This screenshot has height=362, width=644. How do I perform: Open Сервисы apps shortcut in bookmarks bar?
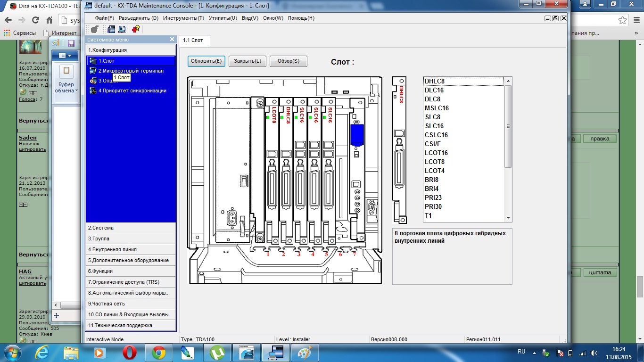[x=20, y=33]
